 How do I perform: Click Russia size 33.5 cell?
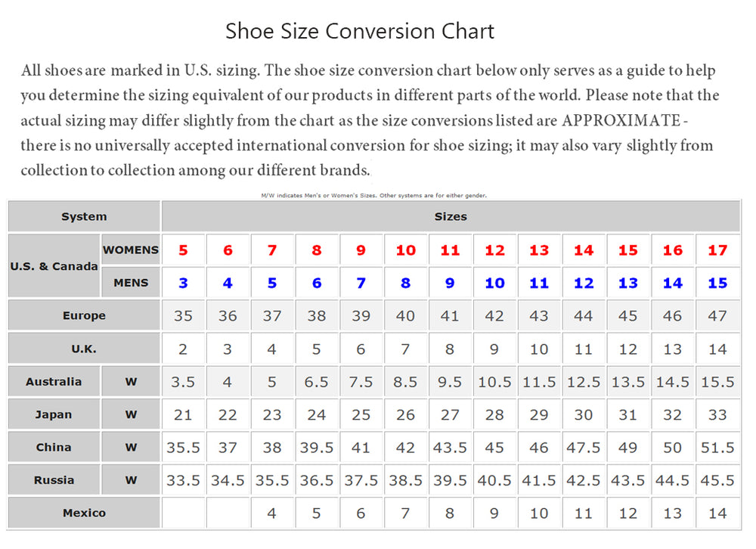(x=183, y=480)
